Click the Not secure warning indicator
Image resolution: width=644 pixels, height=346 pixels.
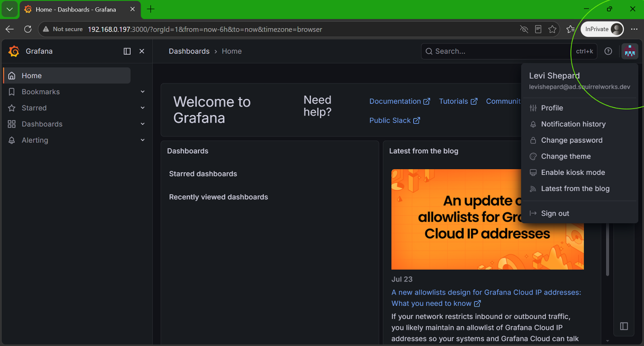(63, 29)
